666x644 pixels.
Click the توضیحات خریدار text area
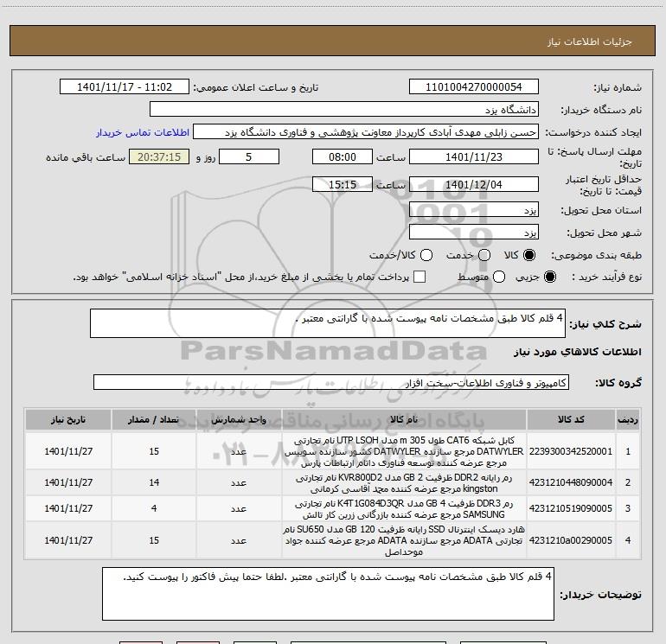click(328, 594)
